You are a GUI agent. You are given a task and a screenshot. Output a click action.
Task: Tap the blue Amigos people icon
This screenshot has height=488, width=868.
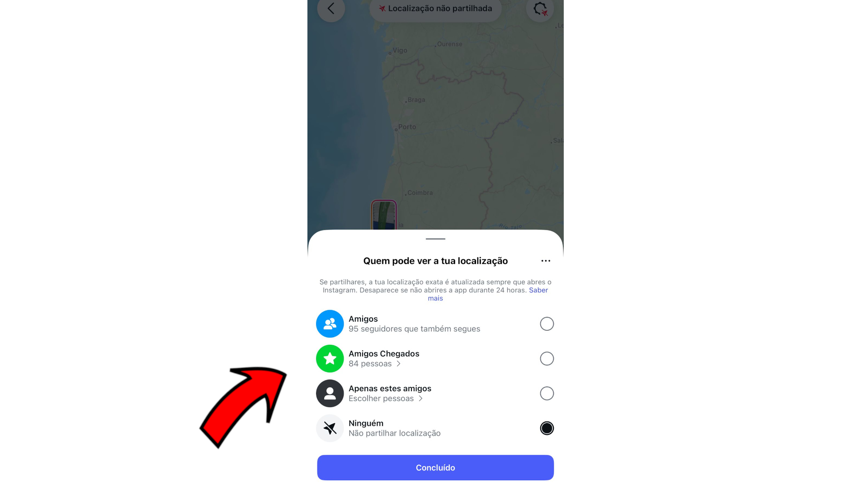[x=330, y=324]
